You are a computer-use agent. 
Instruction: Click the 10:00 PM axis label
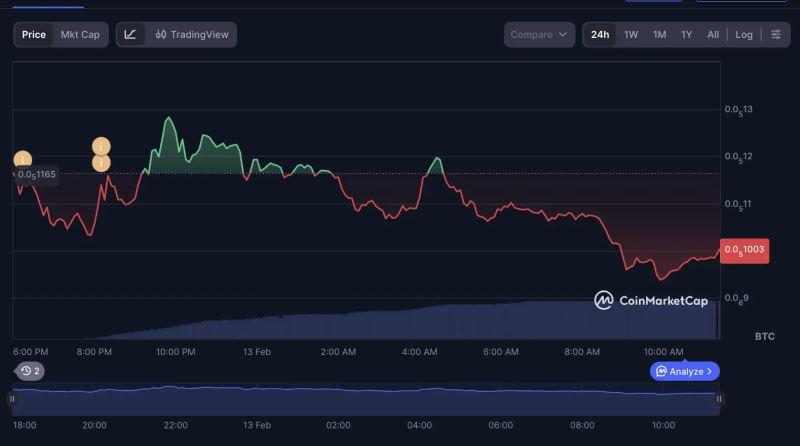click(176, 352)
